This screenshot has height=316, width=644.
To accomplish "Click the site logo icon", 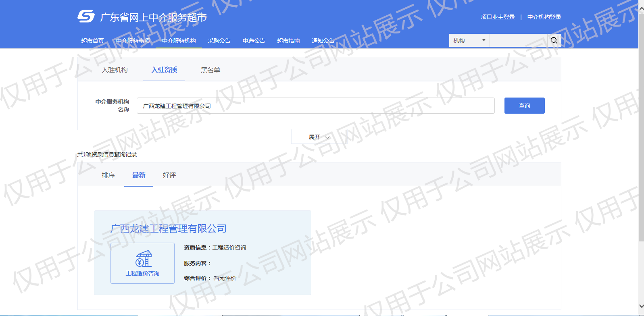I will (x=86, y=16).
